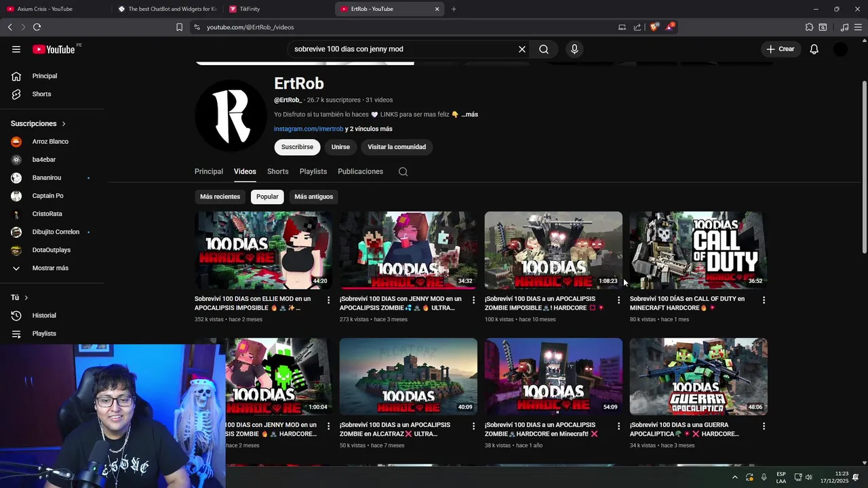Open a new browser tab
Screen dimensions: 868x488
point(454,9)
